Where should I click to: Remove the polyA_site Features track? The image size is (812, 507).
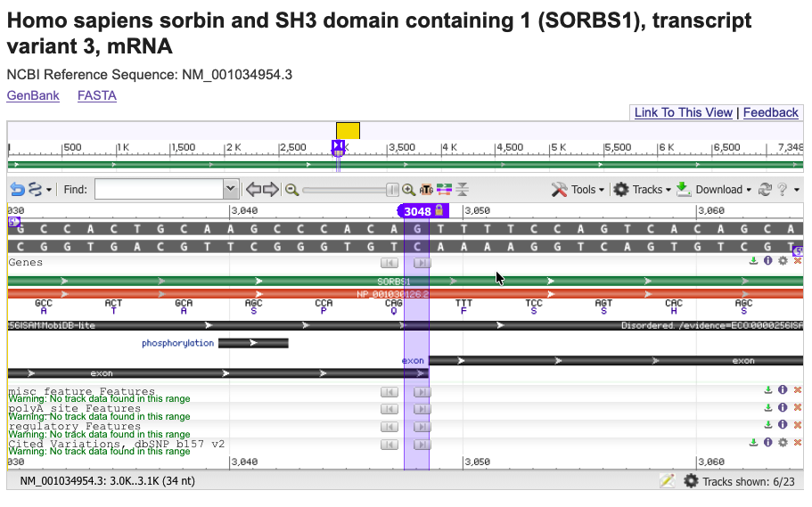(x=798, y=407)
